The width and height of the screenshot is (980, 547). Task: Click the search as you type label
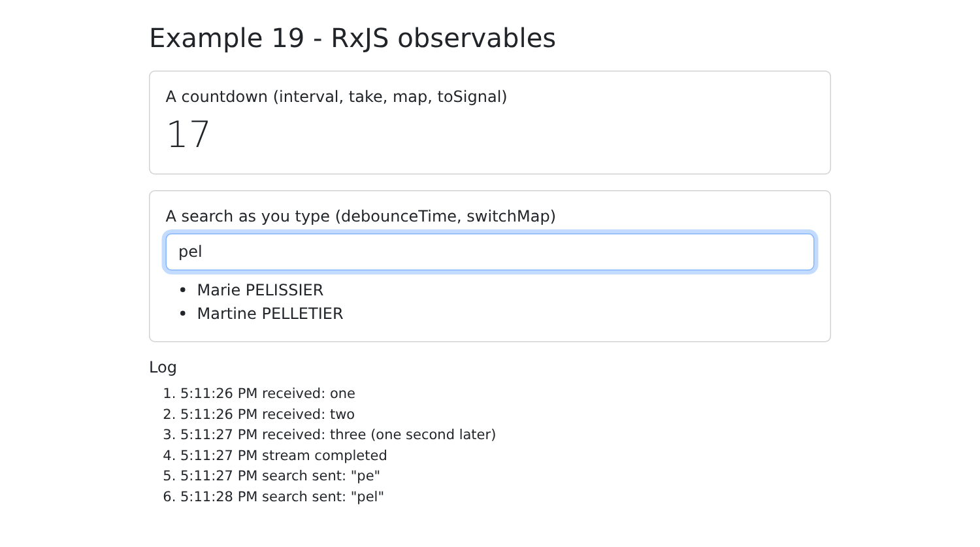[x=361, y=216]
